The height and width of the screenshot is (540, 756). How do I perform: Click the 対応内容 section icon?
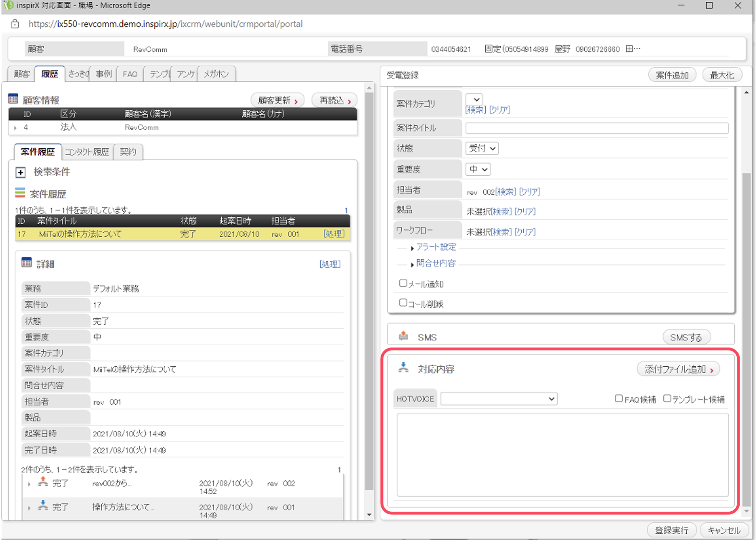404,368
